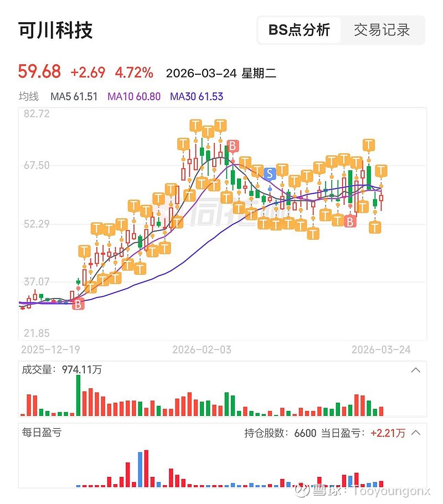443x504 pixels.
Task: Click the blue S sell signal marker
Action: [270, 174]
